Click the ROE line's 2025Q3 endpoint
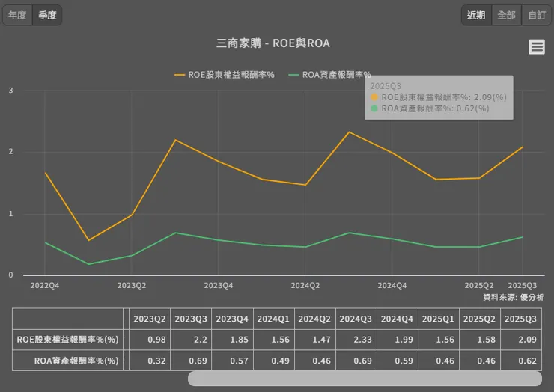This screenshot has height=392, width=554. (x=523, y=147)
